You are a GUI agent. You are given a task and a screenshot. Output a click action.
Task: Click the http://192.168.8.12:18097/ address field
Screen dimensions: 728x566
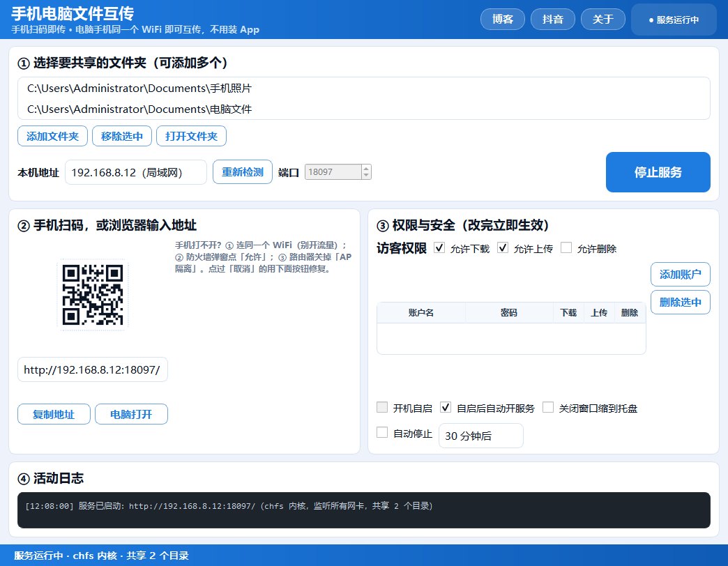point(92,369)
